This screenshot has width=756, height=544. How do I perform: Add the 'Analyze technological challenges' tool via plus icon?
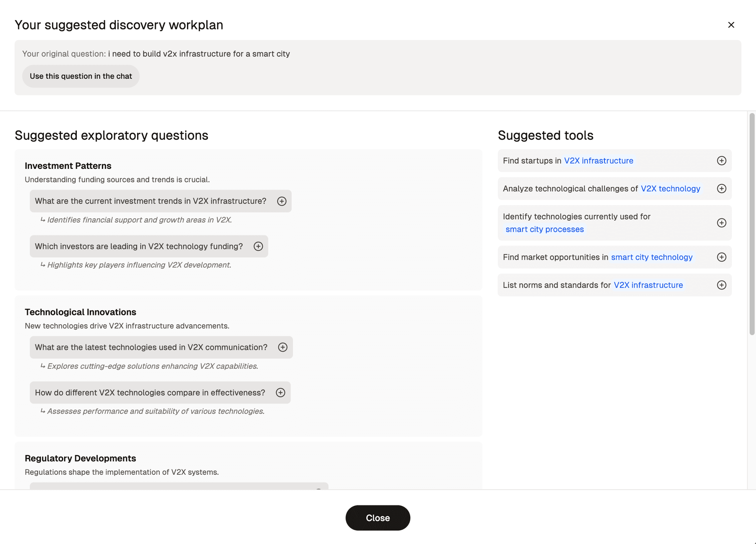click(721, 189)
